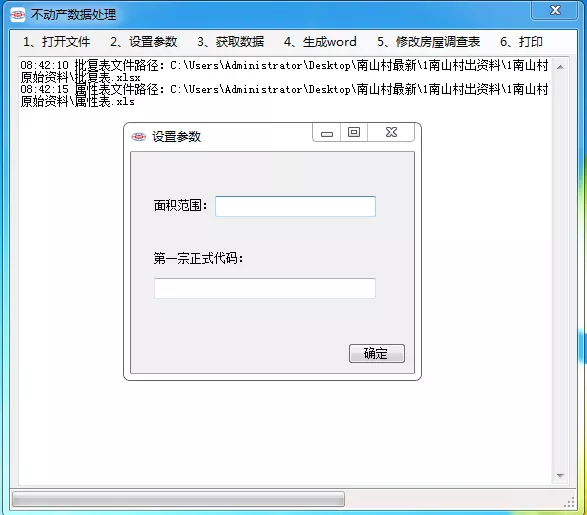Select the 设置参数 menu item

pyautogui.click(x=143, y=42)
